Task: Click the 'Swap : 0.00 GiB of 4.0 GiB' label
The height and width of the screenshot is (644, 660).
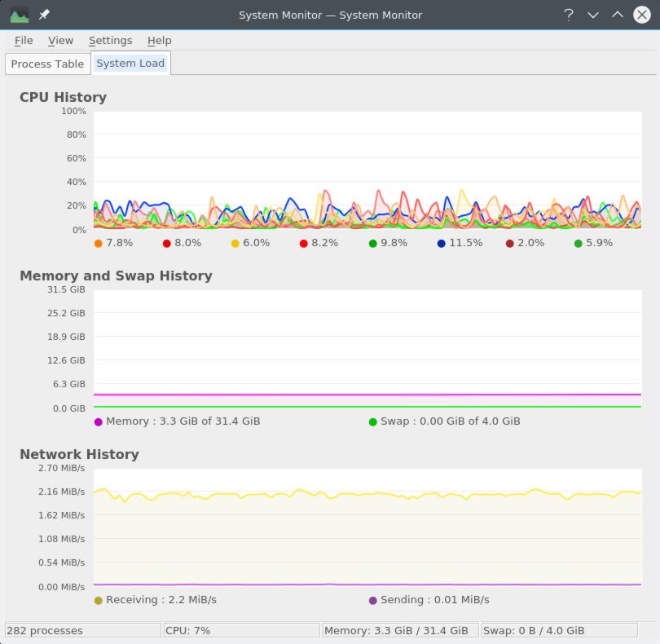Action: pos(451,421)
